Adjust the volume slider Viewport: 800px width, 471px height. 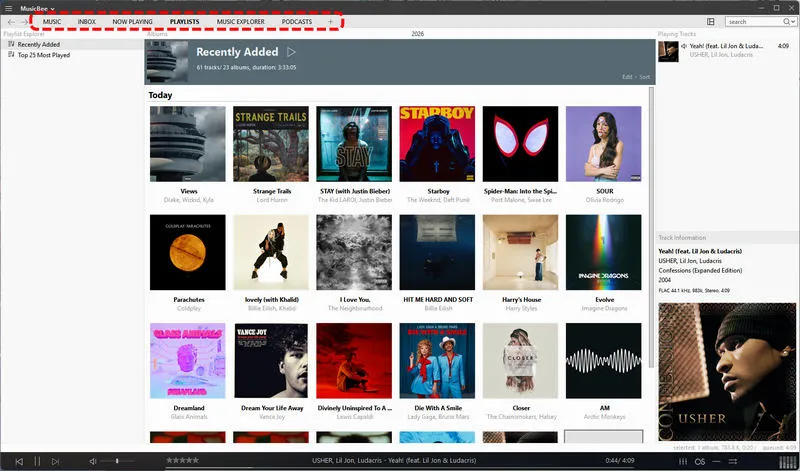pos(117,461)
